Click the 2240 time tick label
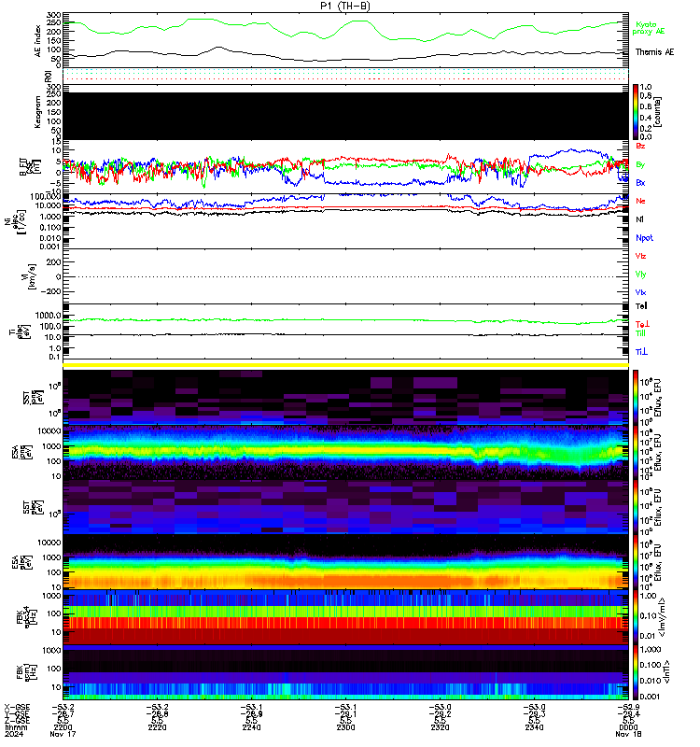This screenshot has height=747, width=700. [x=251, y=727]
